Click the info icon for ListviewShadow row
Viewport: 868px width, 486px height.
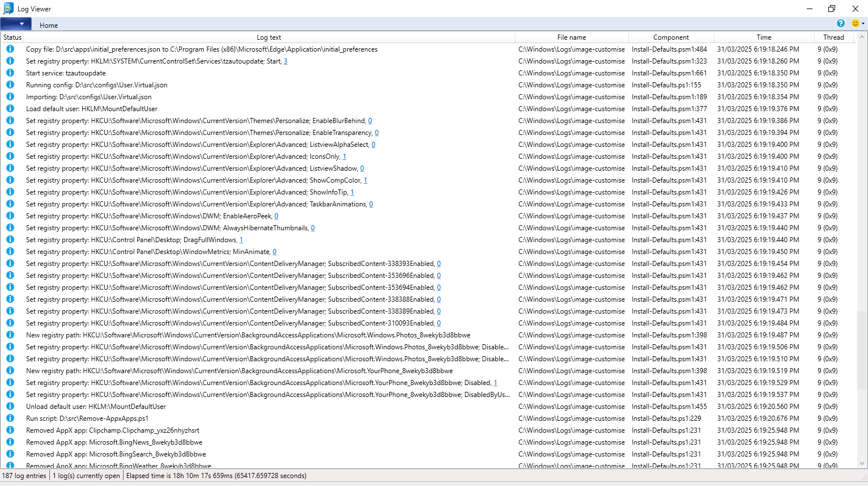click(x=10, y=168)
